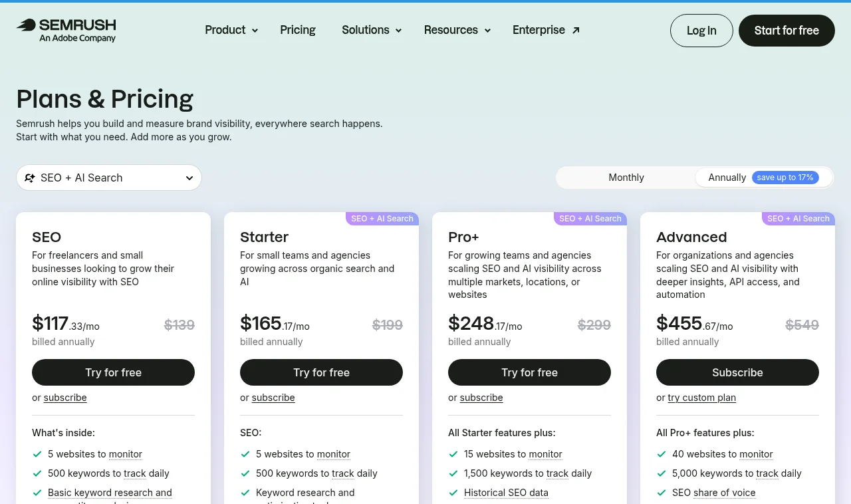This screenshot has width=851, height=504.
Task: Click the checkmark beside Historical SEO data
Action: click(453, 493)
